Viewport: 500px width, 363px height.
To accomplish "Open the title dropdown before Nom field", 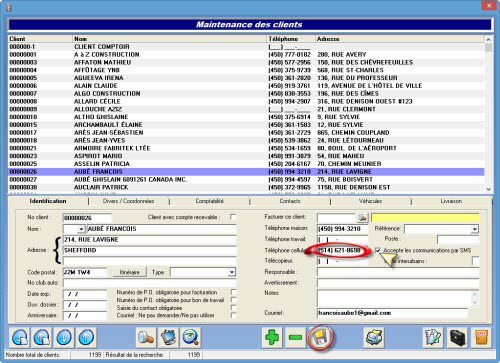I will pyautogui.click(x=81, y=229).
